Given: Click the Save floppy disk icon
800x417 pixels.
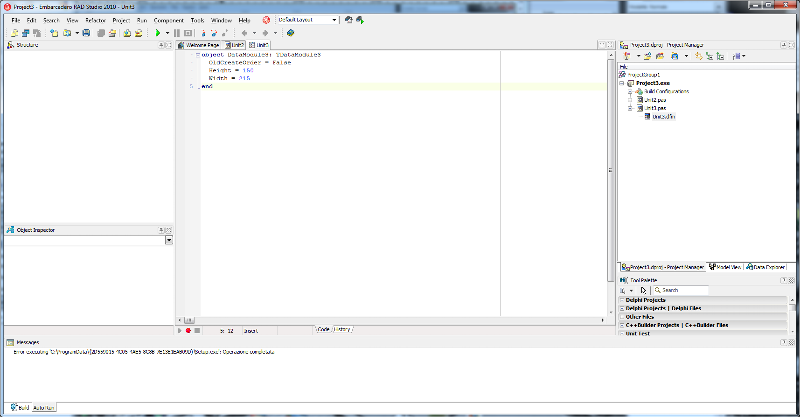Looking at the screenshot, I should pos(86,33).
